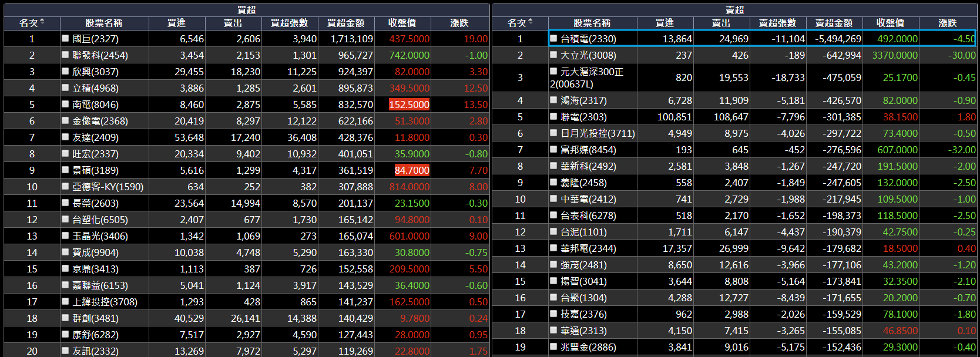The width and height of the screenshot is (980, 357).
Task: Select the highlighted closing price 84.7000
Action: pyautogui.click(x=412, y=170)
